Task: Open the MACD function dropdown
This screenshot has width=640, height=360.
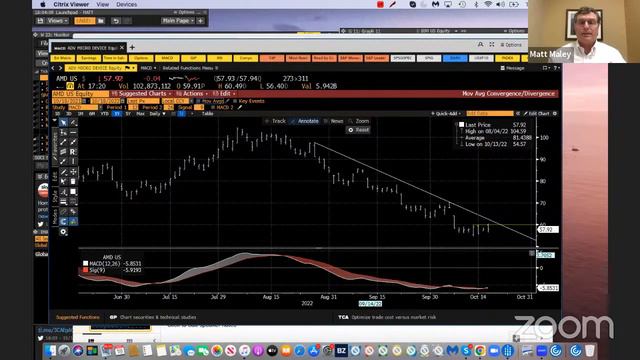Action: tap(149, 68)
